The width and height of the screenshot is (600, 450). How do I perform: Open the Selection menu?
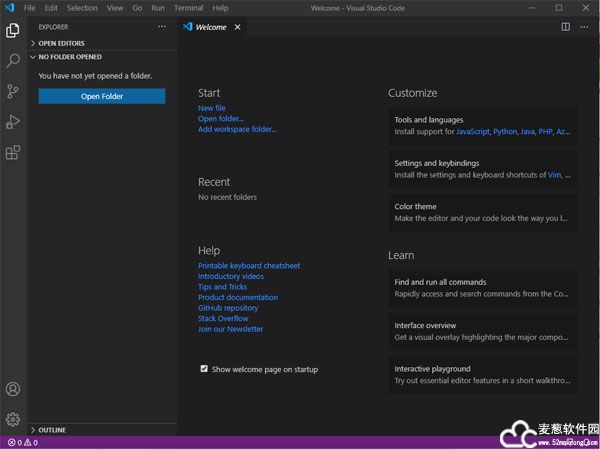(x=82, y=8)
